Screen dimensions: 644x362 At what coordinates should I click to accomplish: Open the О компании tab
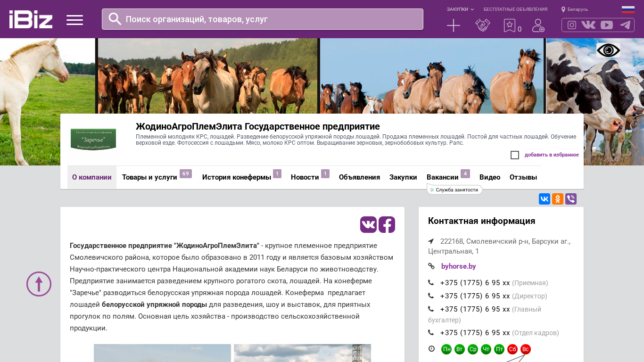pyautogui.click(x=92, y=177)
